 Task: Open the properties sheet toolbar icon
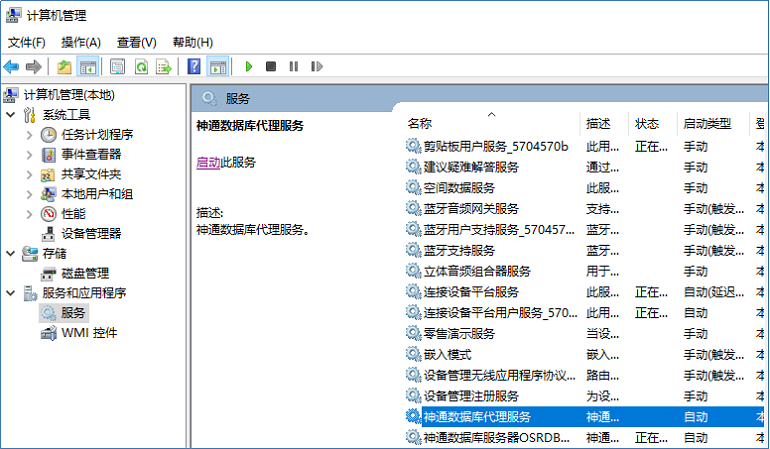tap(117, 67)
